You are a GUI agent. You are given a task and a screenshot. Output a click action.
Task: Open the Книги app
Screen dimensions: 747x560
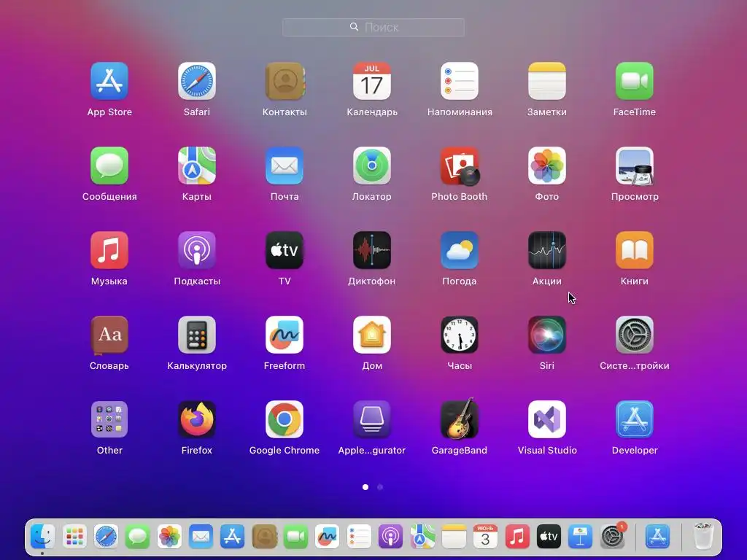[x=634, y=250]
